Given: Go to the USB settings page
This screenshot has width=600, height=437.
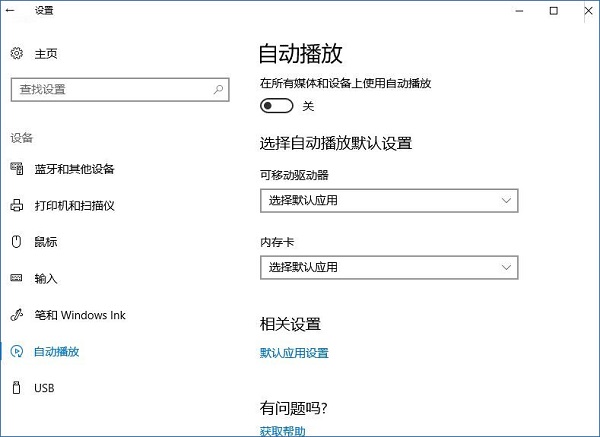Looking at the screenshot, I should pos(43,387).
